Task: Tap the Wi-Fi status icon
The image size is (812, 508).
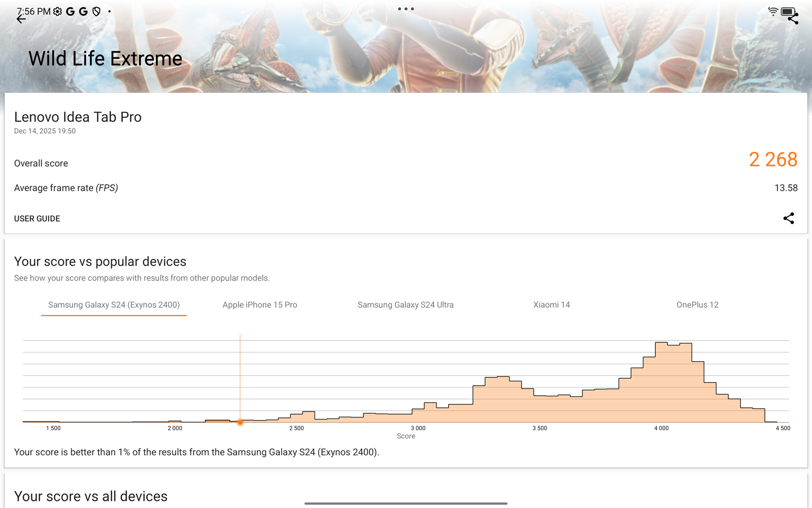Action: click(772, 11)
